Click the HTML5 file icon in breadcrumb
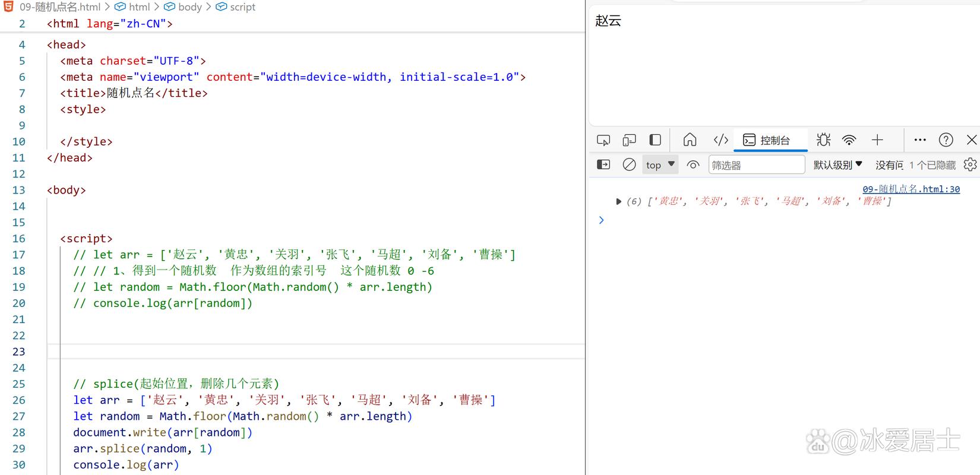Image resolution: width=980 pixels, height=475 pixels. point(9,7)
